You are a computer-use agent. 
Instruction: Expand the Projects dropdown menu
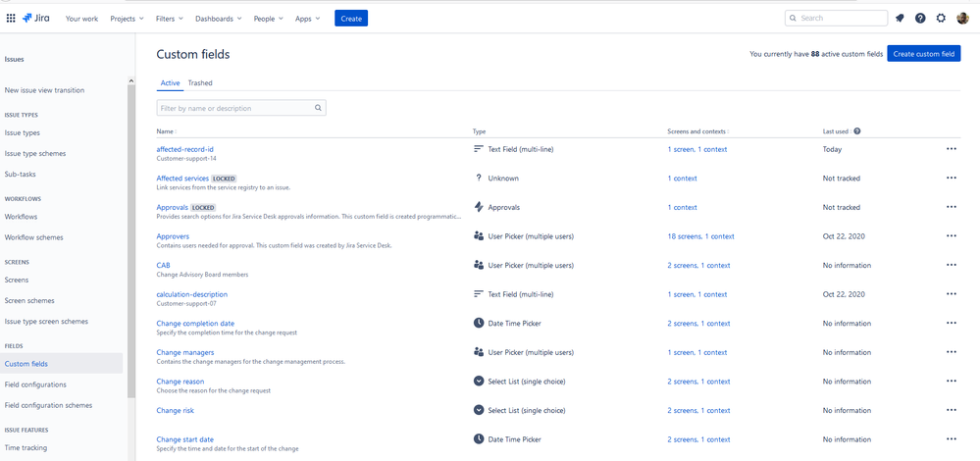127,19
